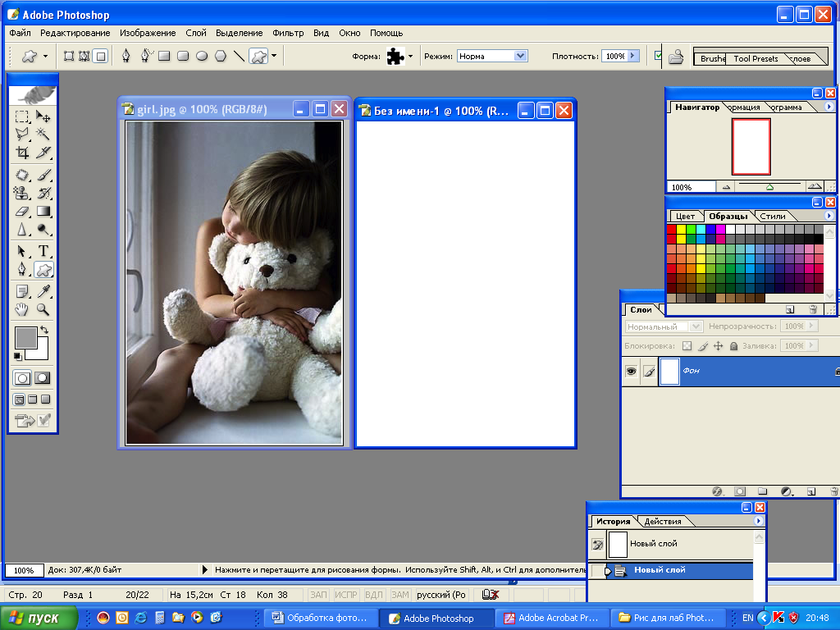Click Windows пуск start button
This screenshot has height=630, width=840.
[39, 618]
